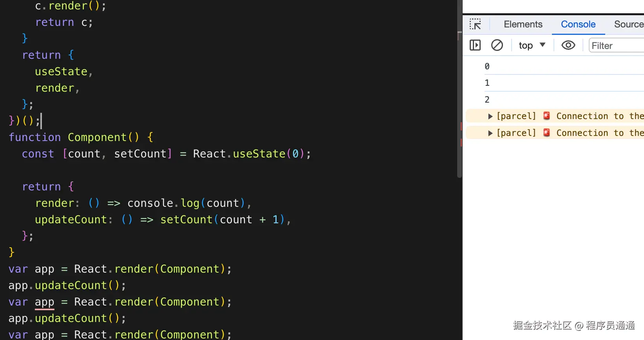Screen dimensions: 644x340
Task: Clear the console with the ban icon
Action: click(x=497, y=45)
